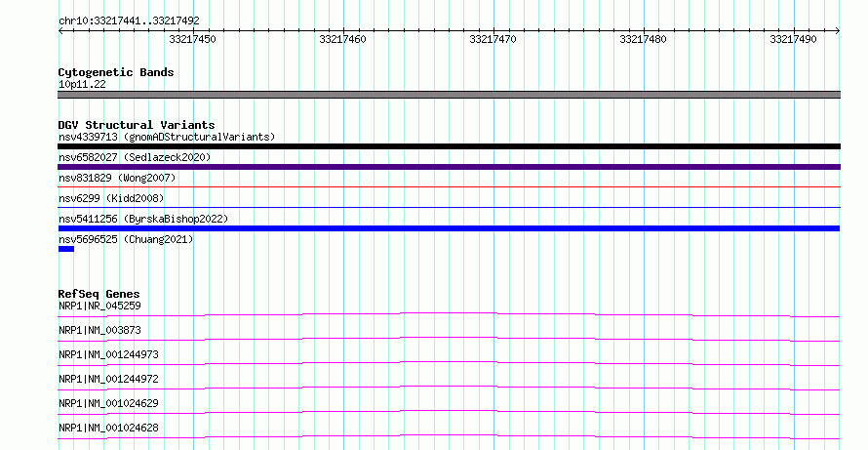
Task: Open the DGV Structural Variants track heading
Action: pos(137,125)
